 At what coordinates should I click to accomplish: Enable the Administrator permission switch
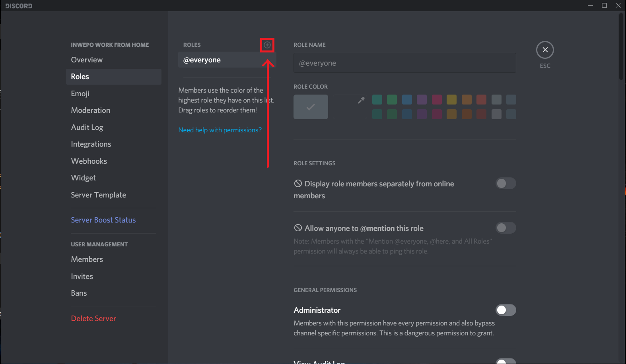[505, 310]
